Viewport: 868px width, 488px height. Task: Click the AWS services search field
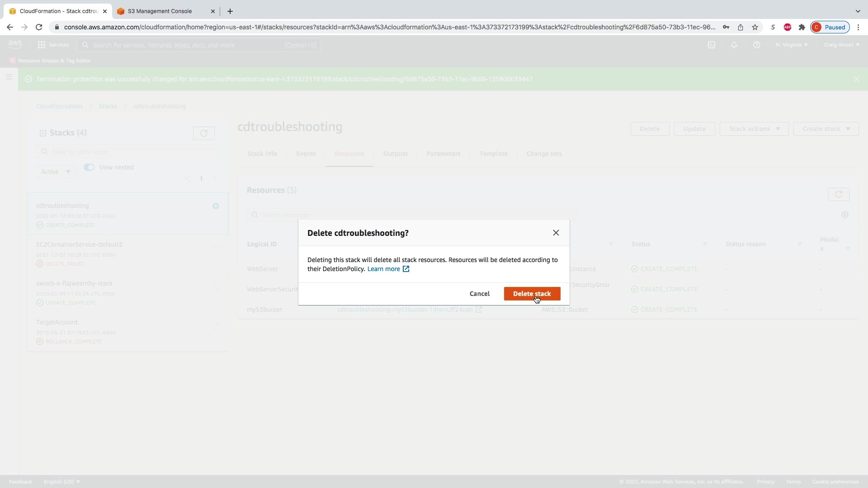click(x=199, y=45)
